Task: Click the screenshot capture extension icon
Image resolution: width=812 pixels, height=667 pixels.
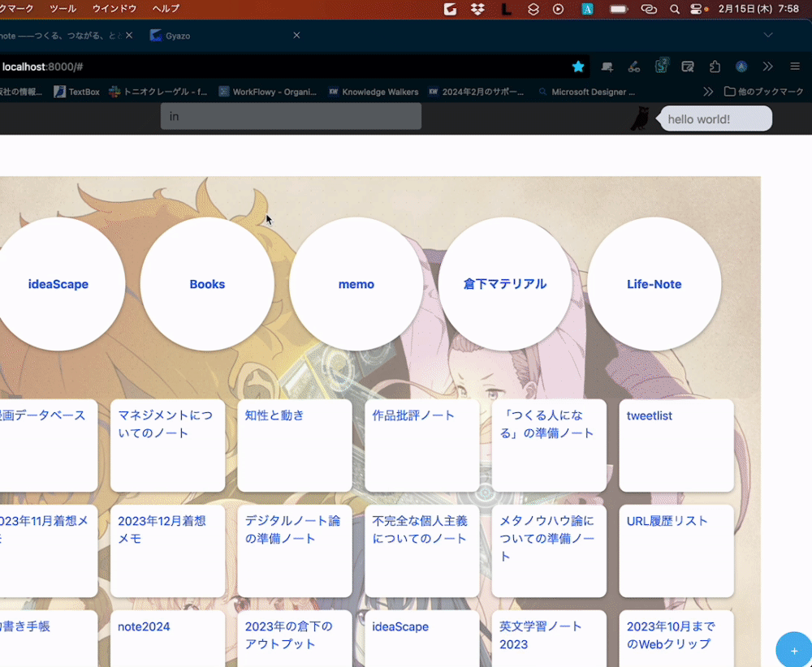Action: pyautogui.click(x=688, y=67)
